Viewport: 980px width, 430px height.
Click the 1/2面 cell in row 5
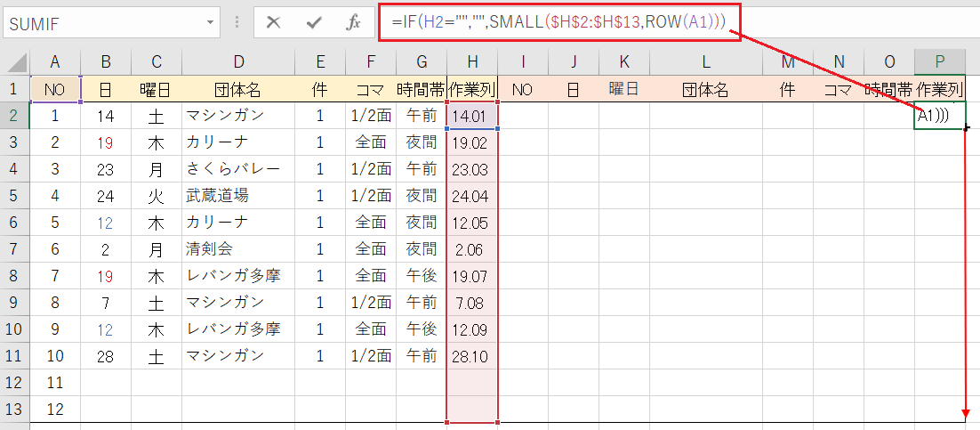click(371, 196)
